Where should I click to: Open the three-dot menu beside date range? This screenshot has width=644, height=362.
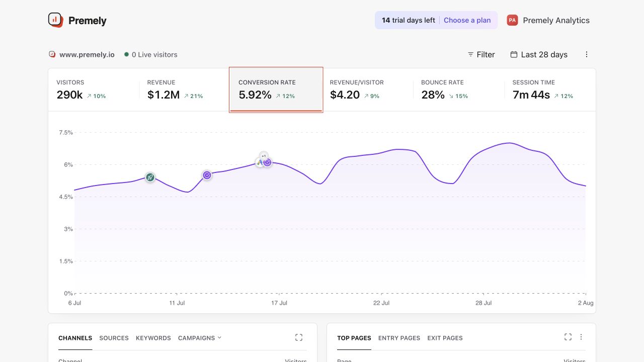[x=586, y=54]
